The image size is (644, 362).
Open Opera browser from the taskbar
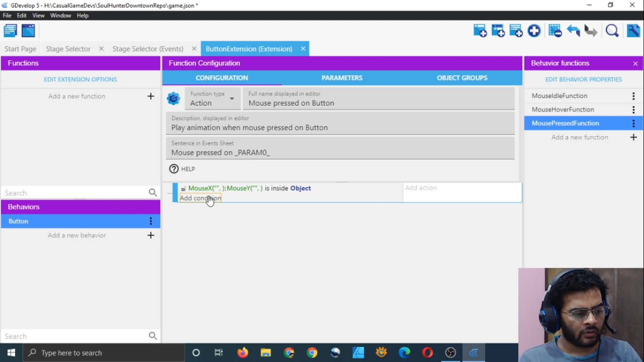428,353
